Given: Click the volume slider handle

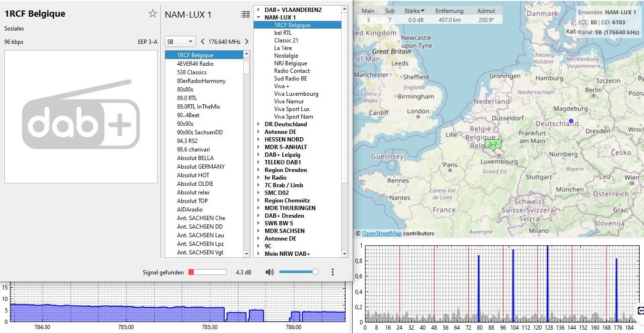Looking at the screenshot, I should point(315,272).
